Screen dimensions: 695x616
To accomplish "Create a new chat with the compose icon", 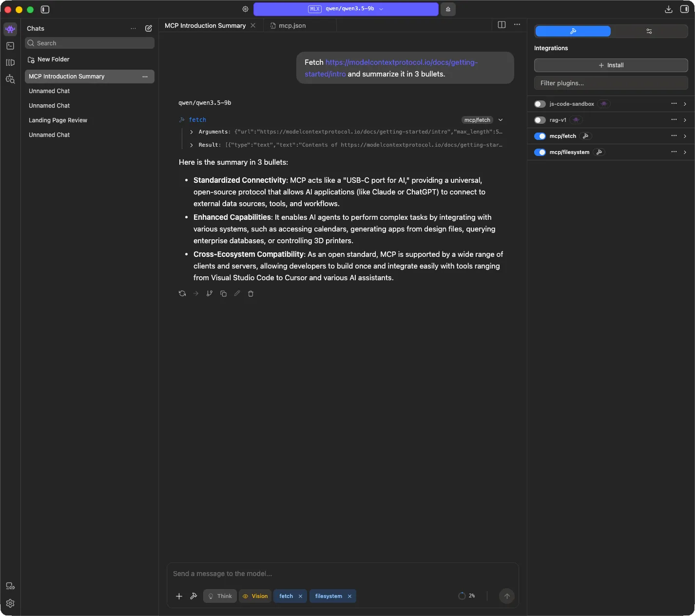I will [149, 28].
